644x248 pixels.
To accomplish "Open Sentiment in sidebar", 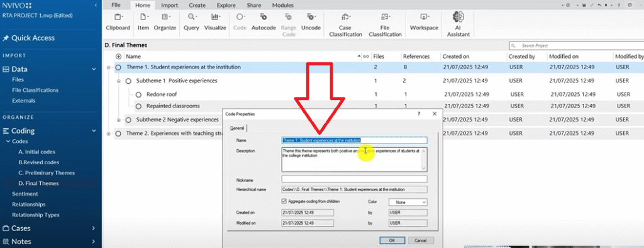I will tap(25, 194).
